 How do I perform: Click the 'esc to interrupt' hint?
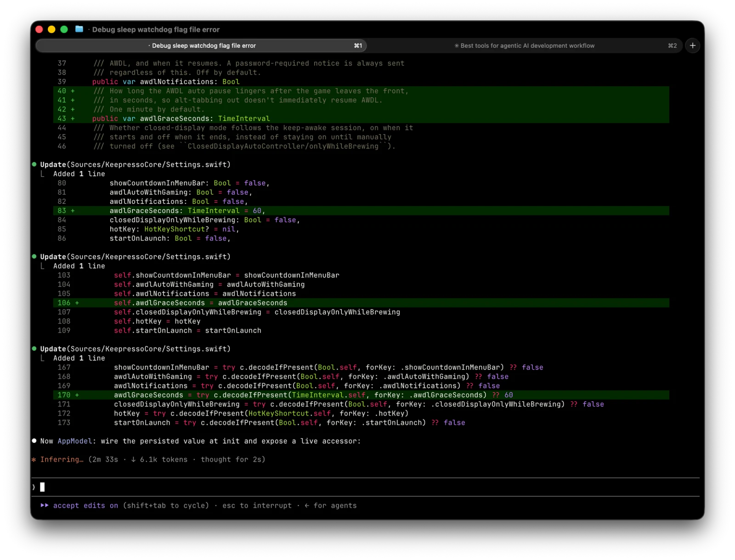click(x=257, y=505)
